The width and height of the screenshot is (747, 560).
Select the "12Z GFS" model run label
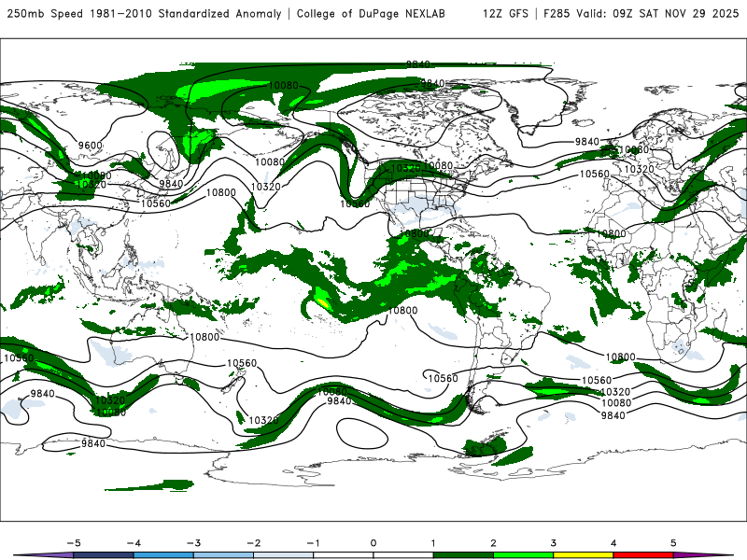pyautogui.click(x=505, y=13)
